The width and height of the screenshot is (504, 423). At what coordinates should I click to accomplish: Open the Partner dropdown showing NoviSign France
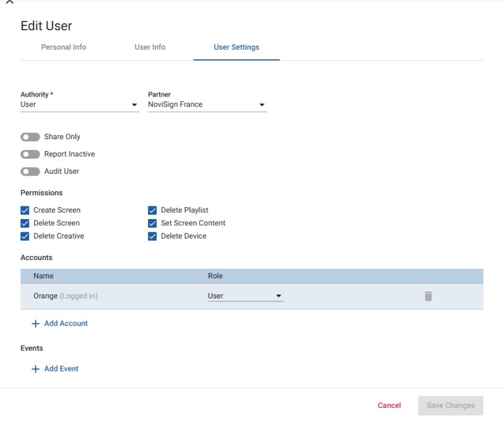pyautogui.click(x=261, y=104)
